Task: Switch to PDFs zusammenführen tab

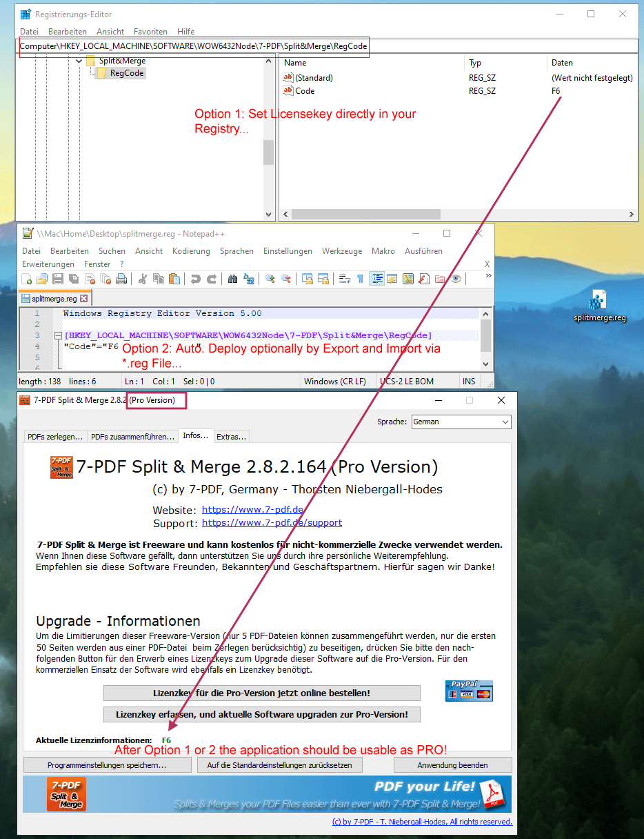Action: coord(132,437)
